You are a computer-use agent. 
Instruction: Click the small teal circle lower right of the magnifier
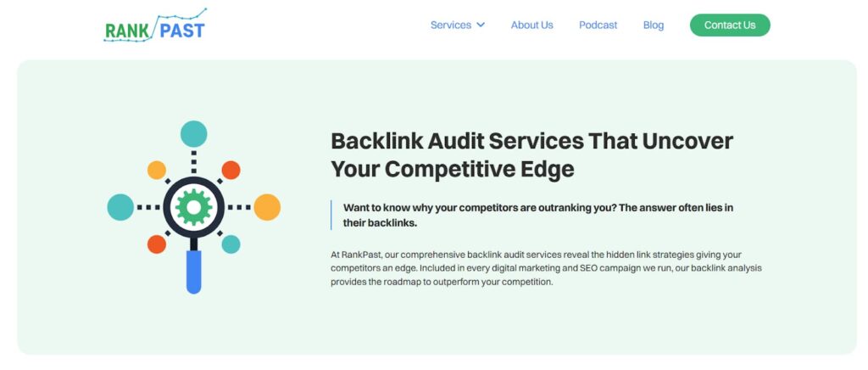[231, 244]
